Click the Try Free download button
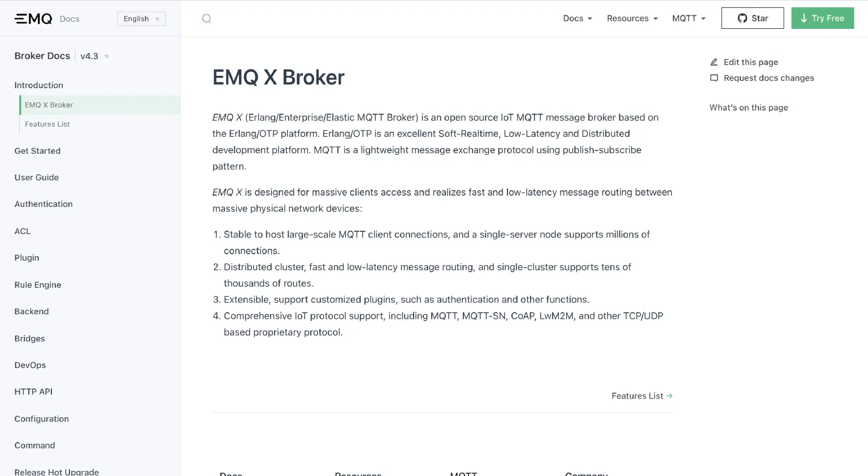This screenshot has height=476, width=868. tap(822, 18)
